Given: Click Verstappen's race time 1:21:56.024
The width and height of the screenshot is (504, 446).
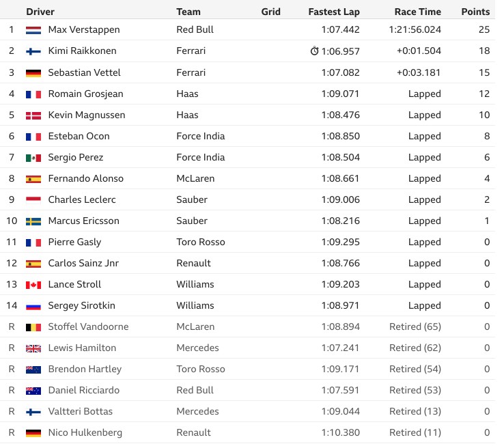Looking at the screenshot, I should (415, 29).
